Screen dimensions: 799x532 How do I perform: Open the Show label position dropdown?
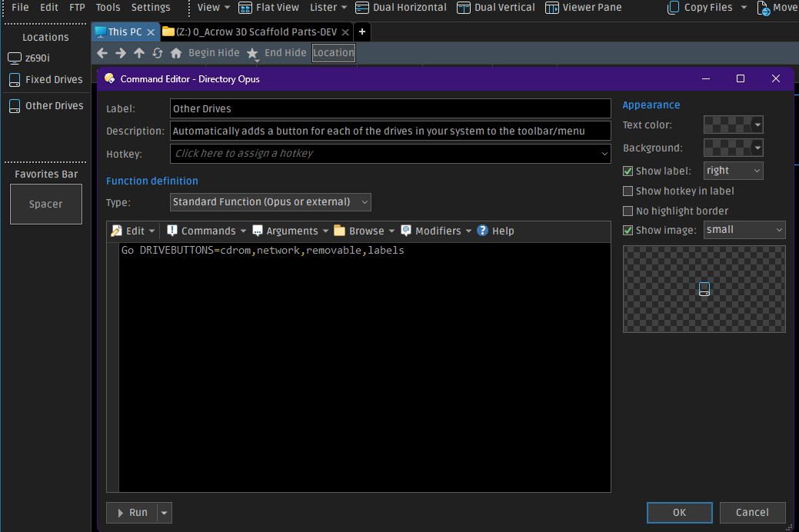pyautogui.click(x=734, y=171)
